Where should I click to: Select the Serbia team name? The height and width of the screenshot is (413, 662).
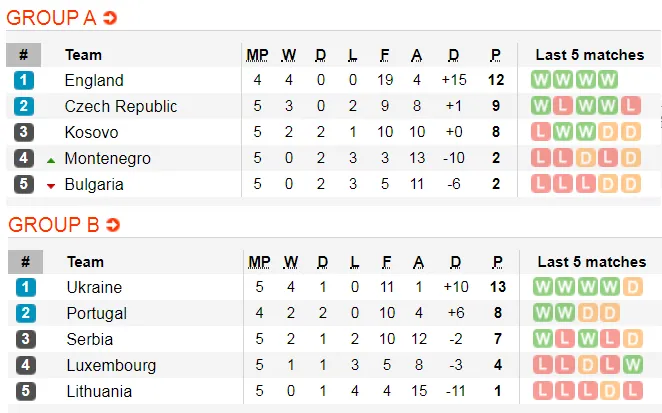[x=91, y=339]
